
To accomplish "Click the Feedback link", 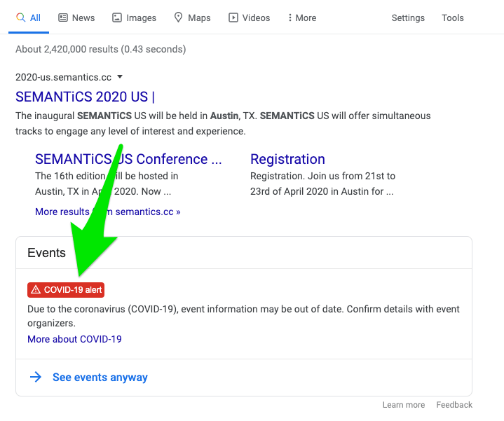I will (454, 405).
